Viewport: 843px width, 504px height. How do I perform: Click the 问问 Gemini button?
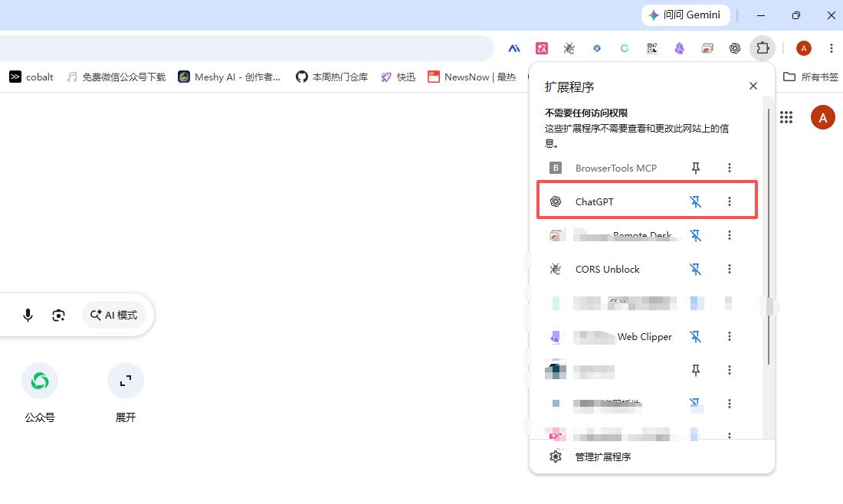coord(685,15)
